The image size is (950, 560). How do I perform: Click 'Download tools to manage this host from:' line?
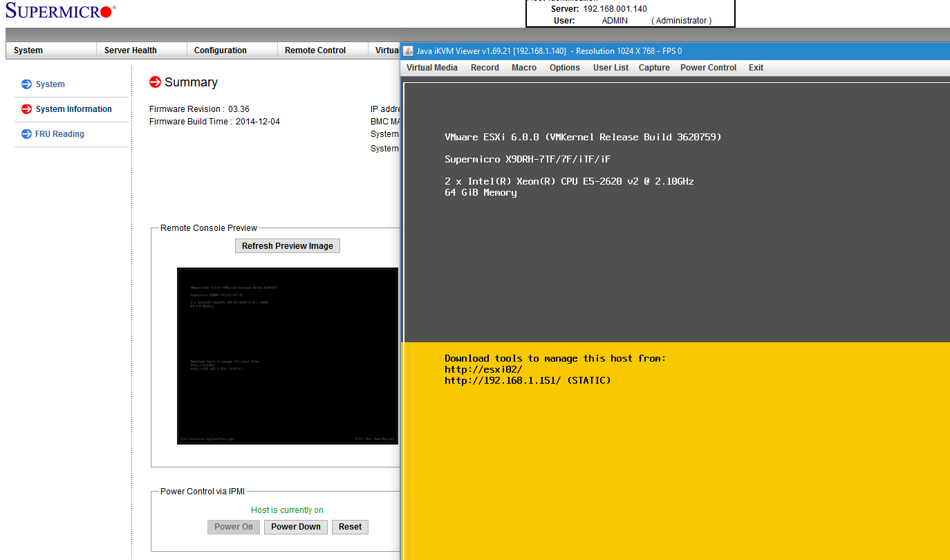(x=555, y=359)
